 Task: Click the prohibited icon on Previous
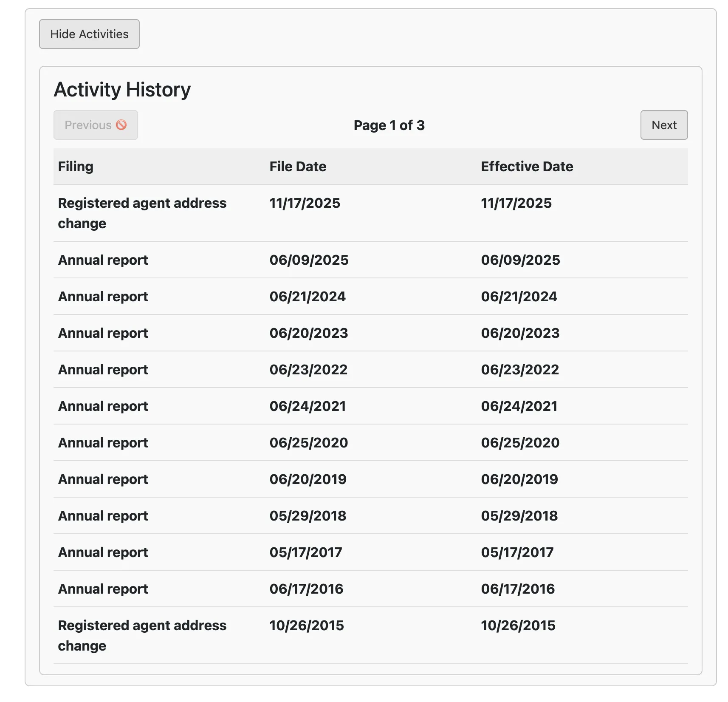pyautogui.click(x=121, y=125)
